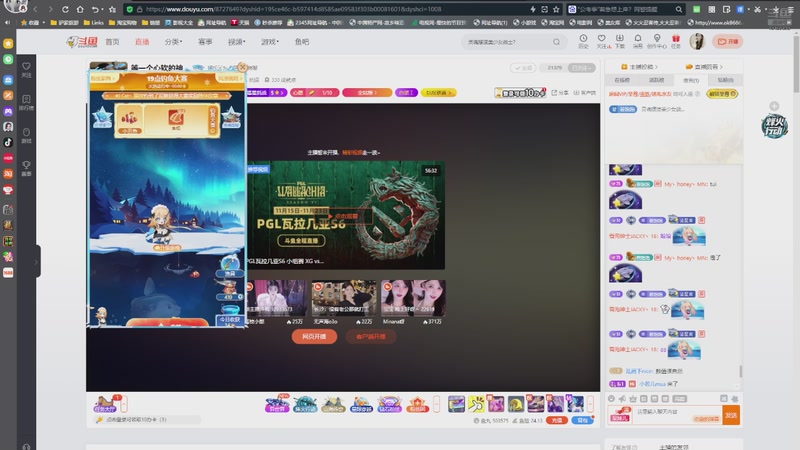Click the 全站榜 ranking pill
The height and width of the screenshot is (450, 800).
(x=367, y=93)
